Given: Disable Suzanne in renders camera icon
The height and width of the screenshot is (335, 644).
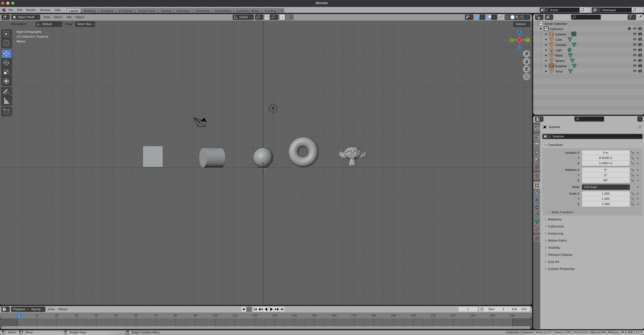Looking at the screenshot, I should pos(640,66).
